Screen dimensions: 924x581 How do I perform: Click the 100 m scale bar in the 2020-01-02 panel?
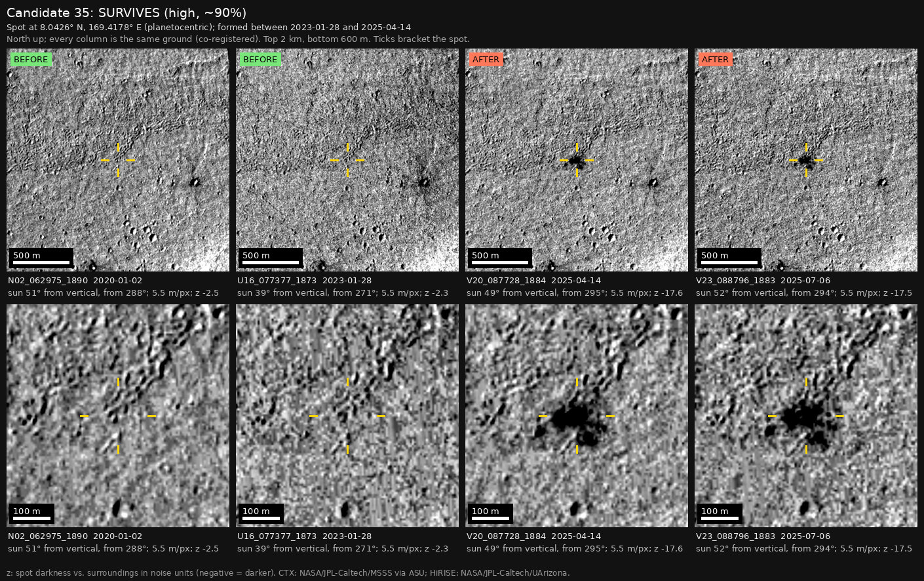pos(31,513)
